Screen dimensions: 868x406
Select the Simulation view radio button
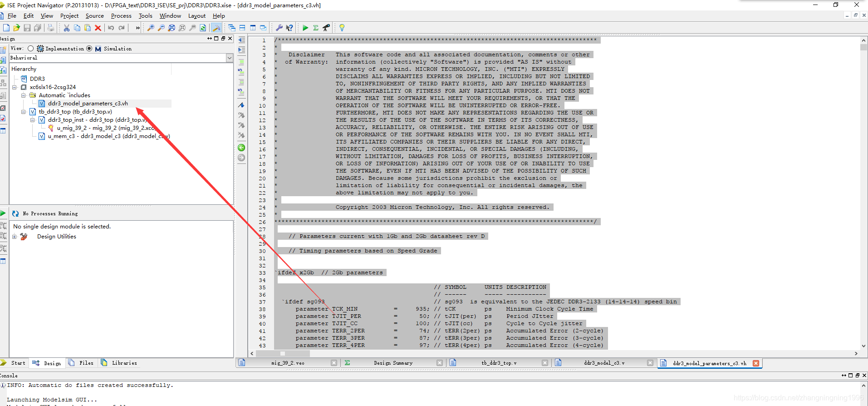[x=89, y=49]
